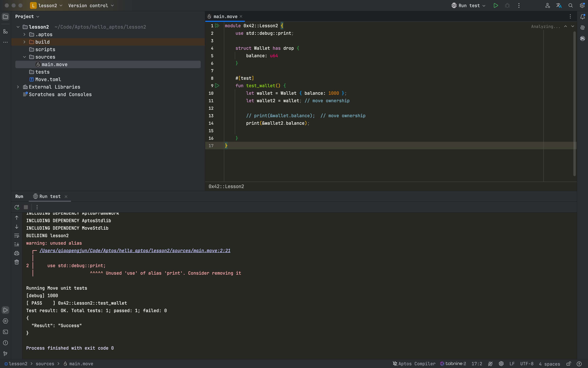Open the Copilot-like face icon in right sidebar
Screen dimensions: 588x368
coord(582,39)
